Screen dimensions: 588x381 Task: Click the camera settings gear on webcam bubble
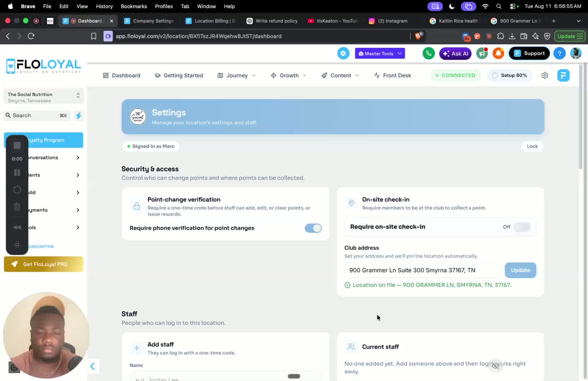coord(14,368)
